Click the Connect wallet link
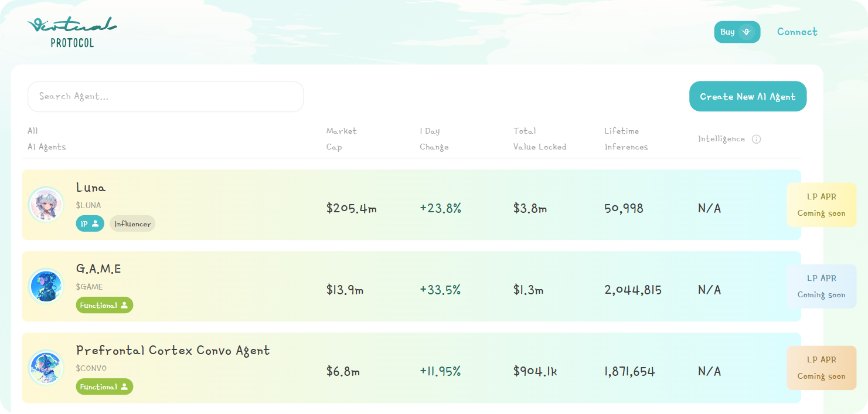The image size is (868, 414). pos(797,32)
